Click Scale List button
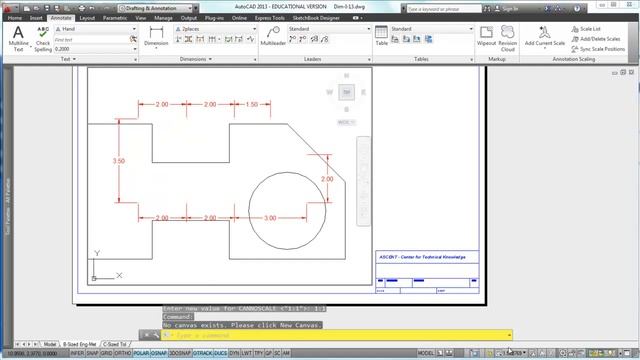The image size is (640, 360). tap(586, 29)
